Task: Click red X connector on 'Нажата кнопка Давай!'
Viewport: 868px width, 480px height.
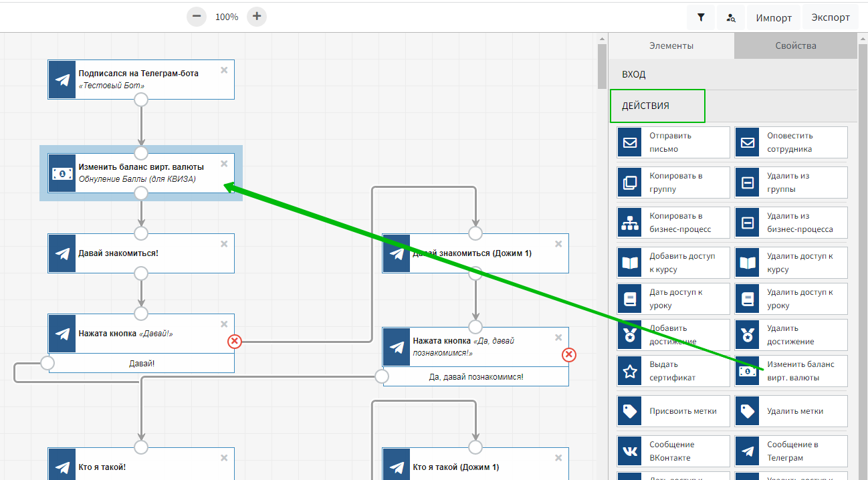Action: coord(234,342)
